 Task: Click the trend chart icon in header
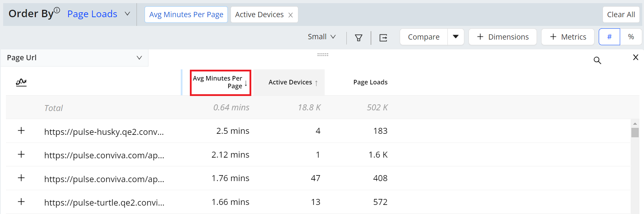(21, 82)
